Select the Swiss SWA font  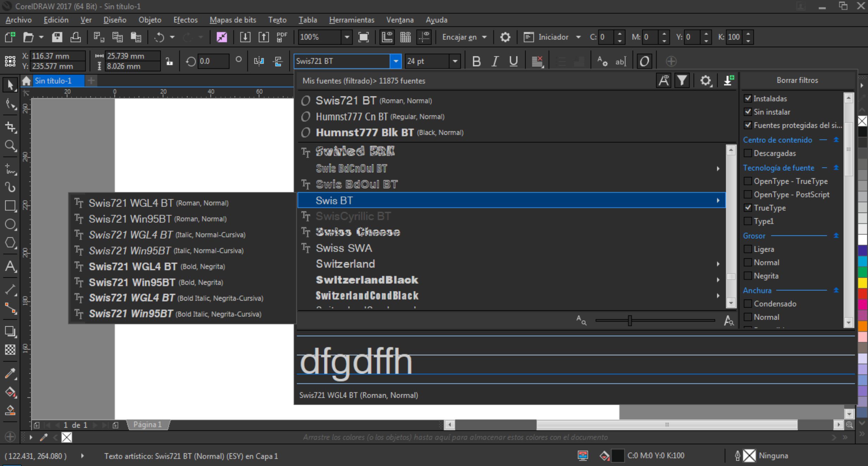(512, 248)
